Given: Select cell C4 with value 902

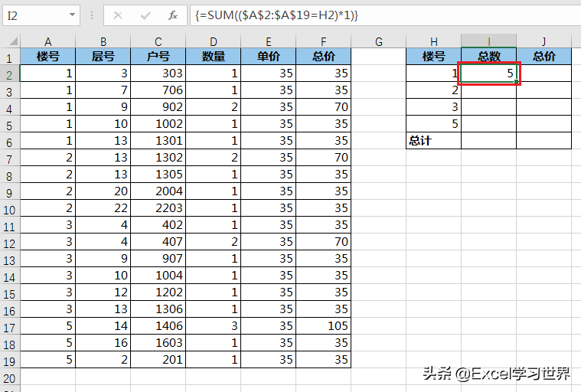Looking at the screenshot, I should [x=158, y=107].
